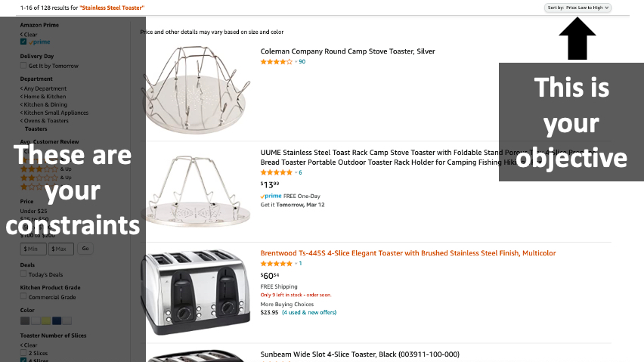Expand the Coleman star rating popover chevron
The width and height of the screenshot is (644, 362).
[x=296, y=62]
